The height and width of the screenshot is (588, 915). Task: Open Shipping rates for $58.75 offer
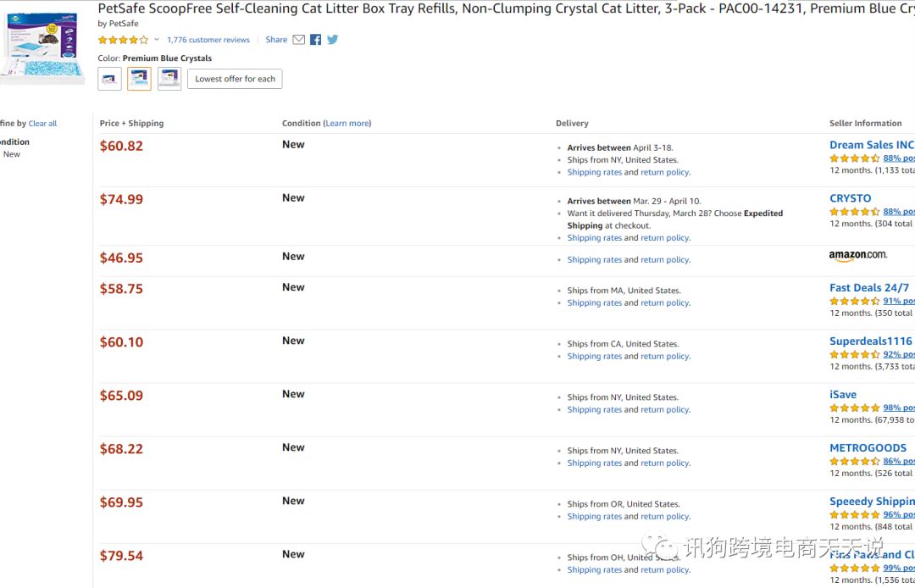pos(595,302)
